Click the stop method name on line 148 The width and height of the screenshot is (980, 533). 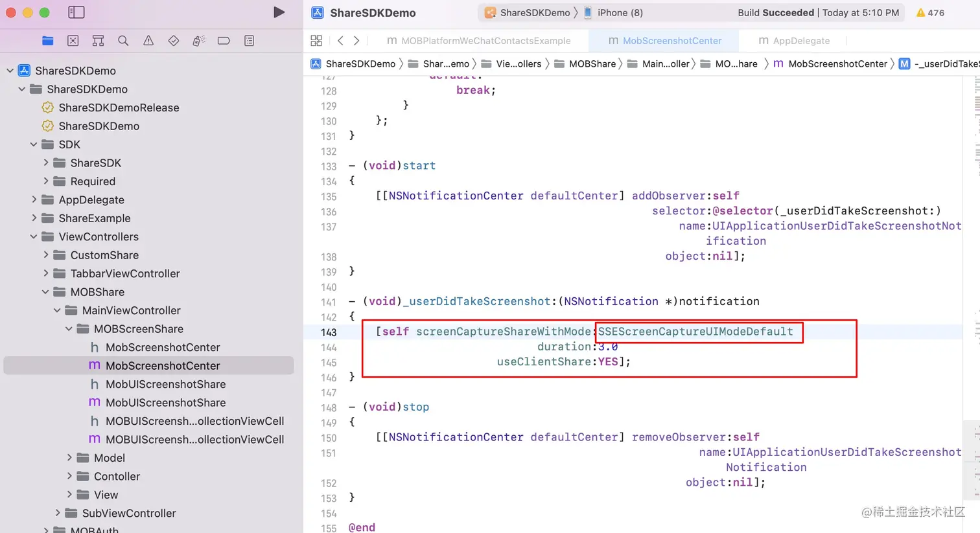point(416,407)
